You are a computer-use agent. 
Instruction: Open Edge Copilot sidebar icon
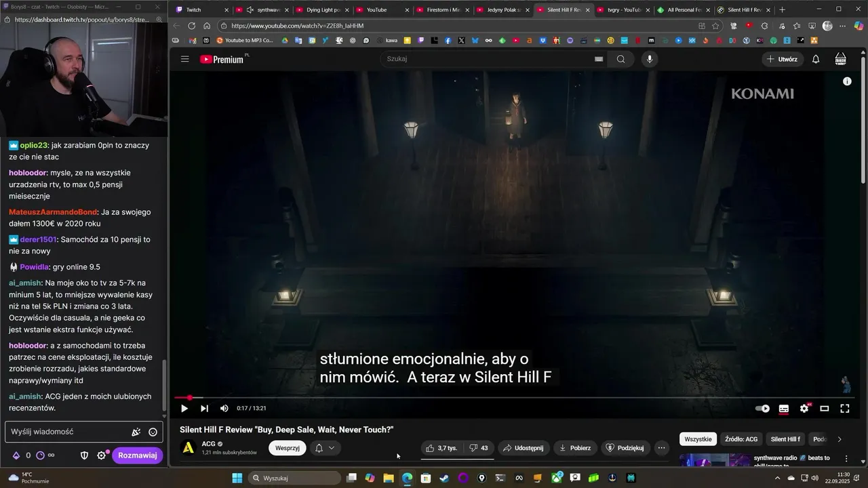coord(859,26)
